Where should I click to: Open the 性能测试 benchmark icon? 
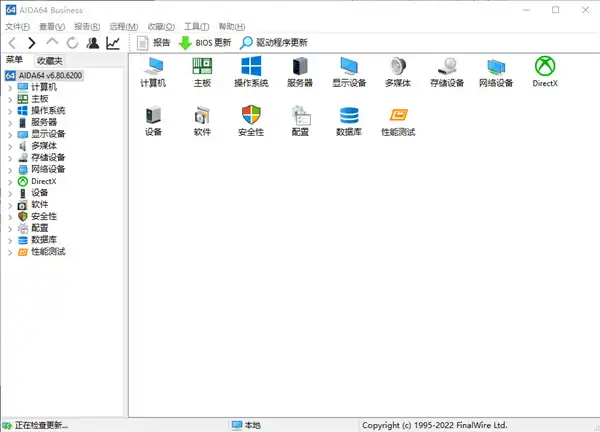tap(397, 117)
